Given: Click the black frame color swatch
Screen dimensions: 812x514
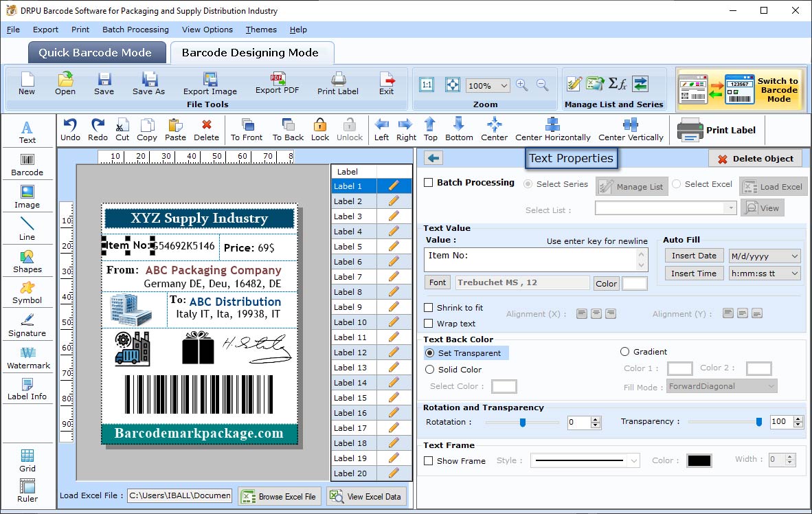Looking at the screenshot, I should click(699, 460).
